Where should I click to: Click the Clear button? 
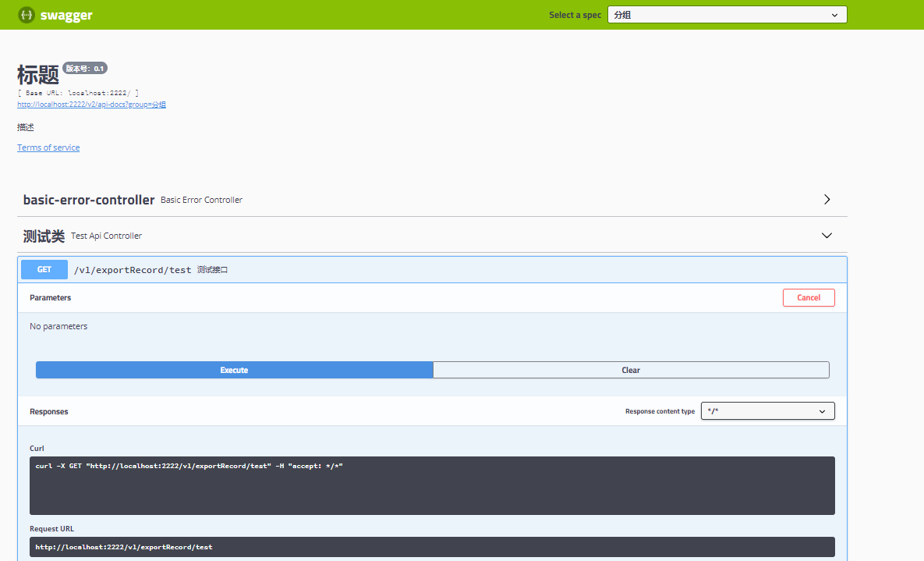pyautogui.click(x=631, y=370)
